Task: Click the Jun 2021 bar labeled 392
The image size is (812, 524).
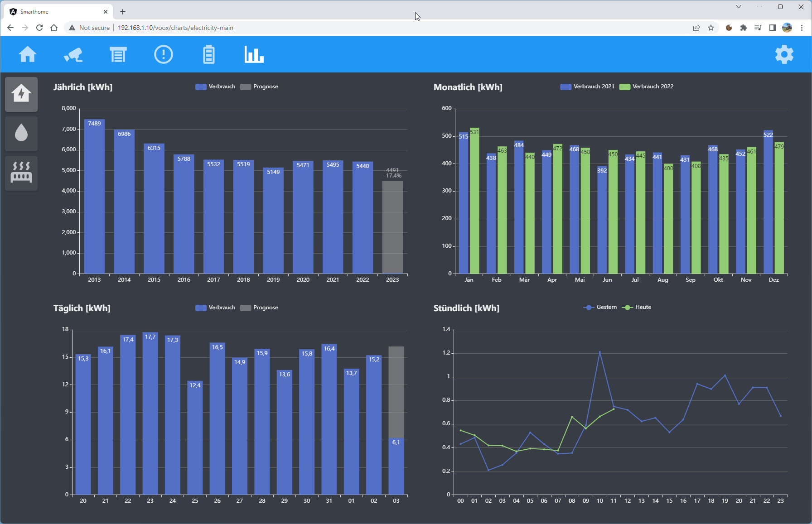Action: [602, 220]
